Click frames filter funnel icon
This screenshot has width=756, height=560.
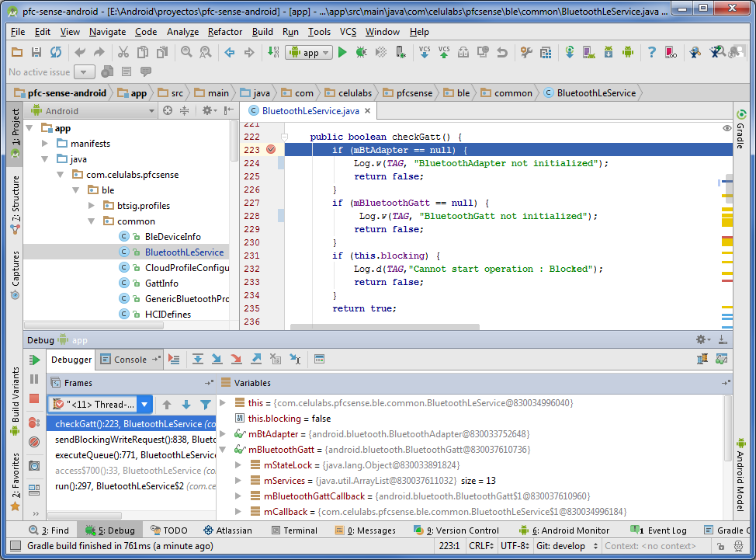point(206,405)
